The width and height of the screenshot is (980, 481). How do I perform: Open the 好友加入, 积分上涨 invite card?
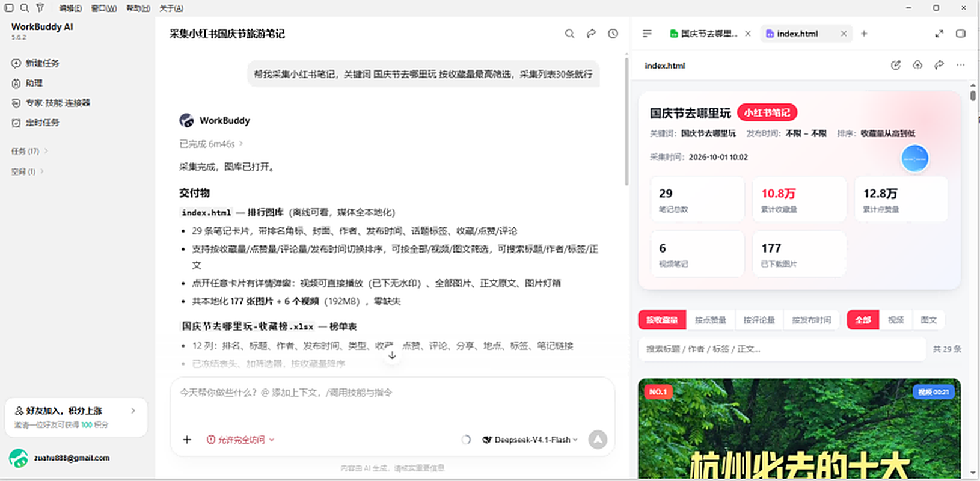(x=76, y=417)
